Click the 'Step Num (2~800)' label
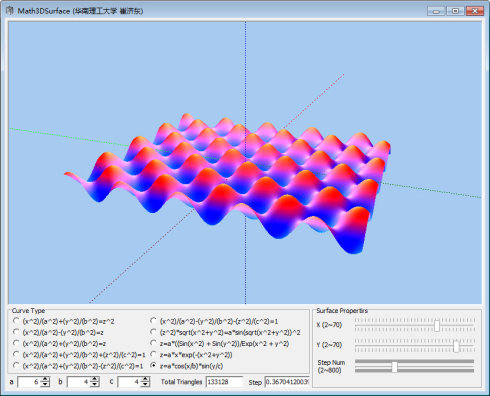Screen dimensions: 490x396 click(x=331, y=366)
